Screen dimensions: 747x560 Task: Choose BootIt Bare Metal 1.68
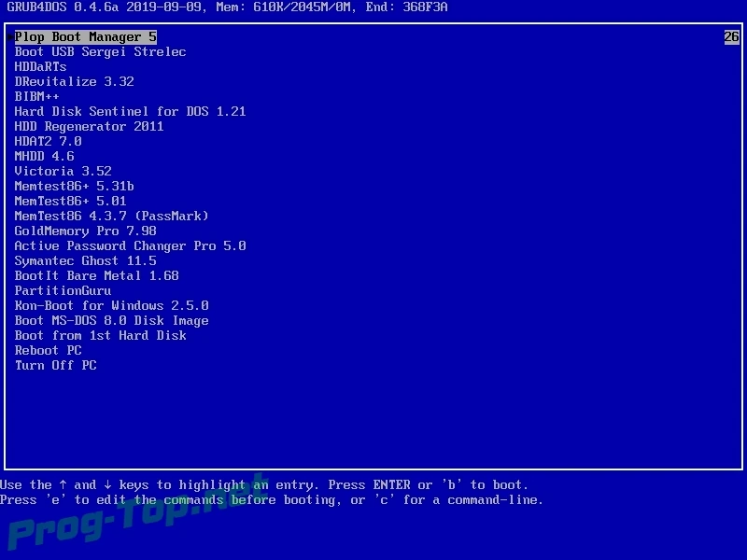97,275
